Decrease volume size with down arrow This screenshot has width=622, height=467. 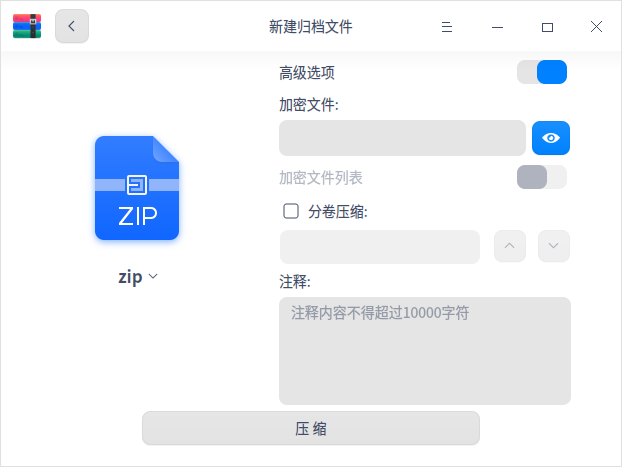[x=554, y=246]
